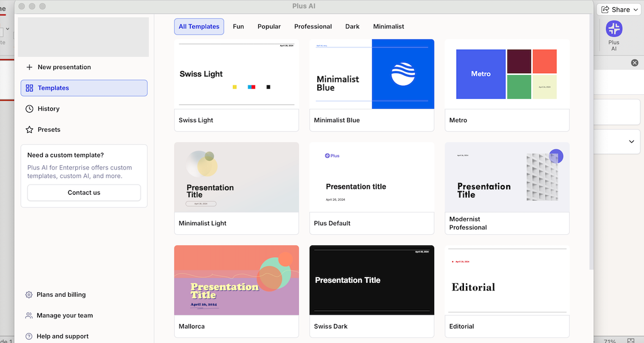
Task: Select the All Templates tab
Action: (199, 26)
